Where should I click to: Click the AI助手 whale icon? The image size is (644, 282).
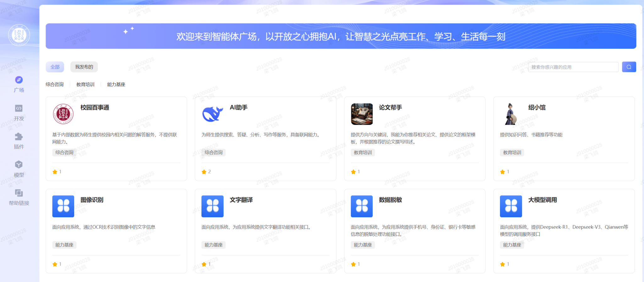(213, 114)
